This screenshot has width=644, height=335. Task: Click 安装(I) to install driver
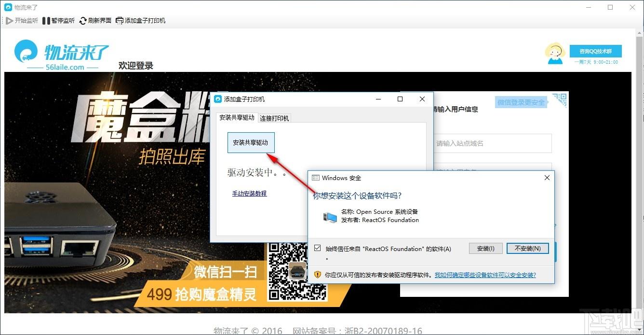click(x=486, y=249)
